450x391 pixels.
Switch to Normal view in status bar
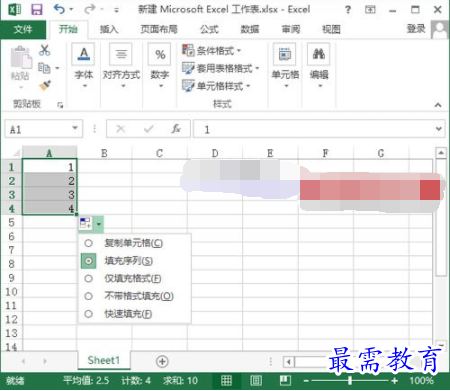pyautogui.click(x=226, y=380)
